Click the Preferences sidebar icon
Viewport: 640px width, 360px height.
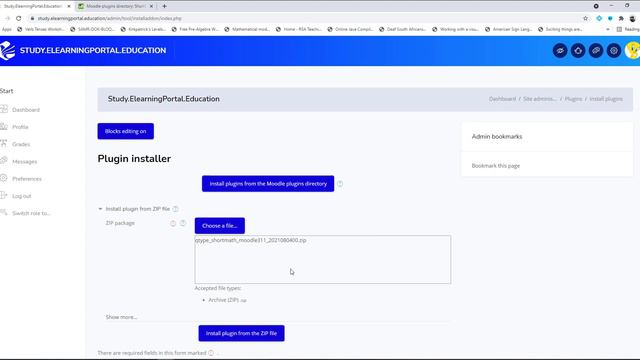(x=4, y=178)
